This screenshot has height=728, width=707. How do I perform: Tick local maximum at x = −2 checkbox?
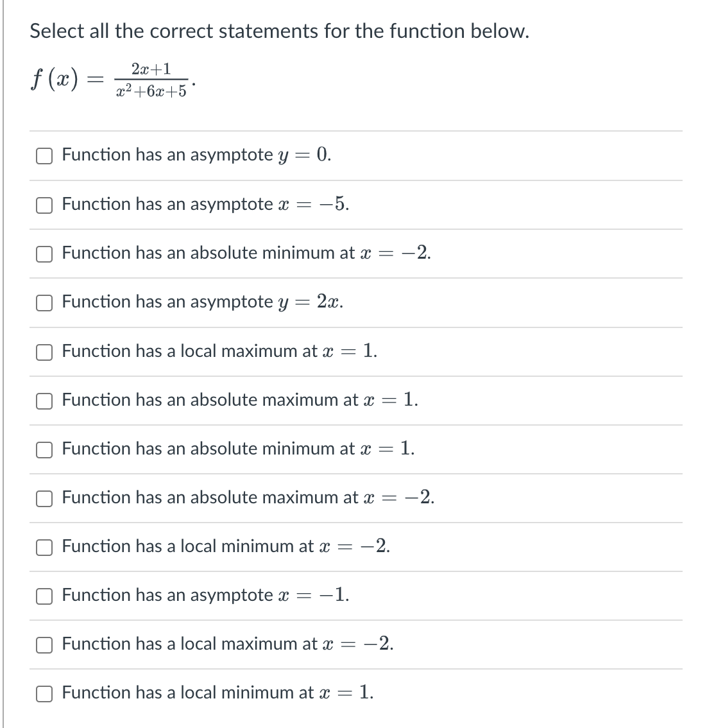coord(44,645)
